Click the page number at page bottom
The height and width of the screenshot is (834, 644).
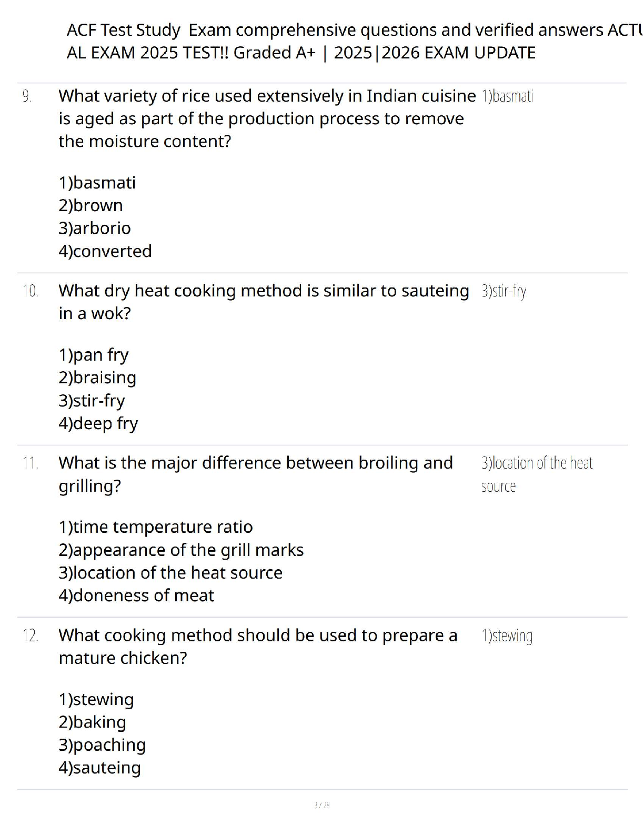click(321, 805)
